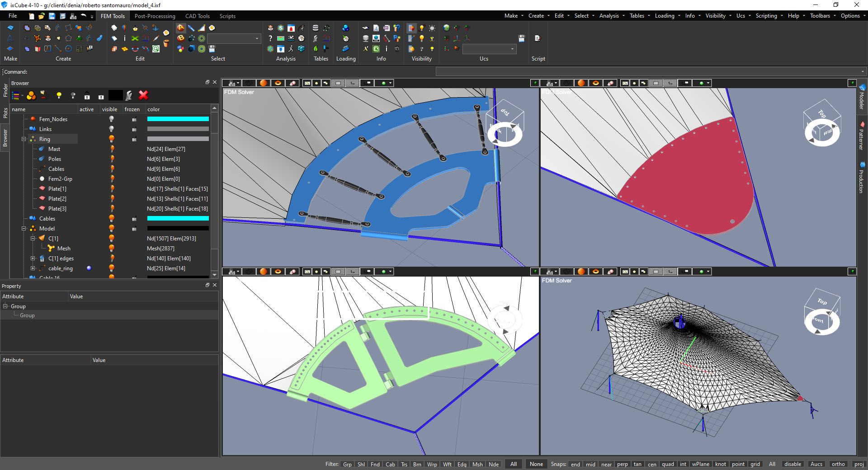Click the Select A icon in the ribbon
Image resolution: width=868 pixels, height=470 pixels.
(x=180, y=28)
